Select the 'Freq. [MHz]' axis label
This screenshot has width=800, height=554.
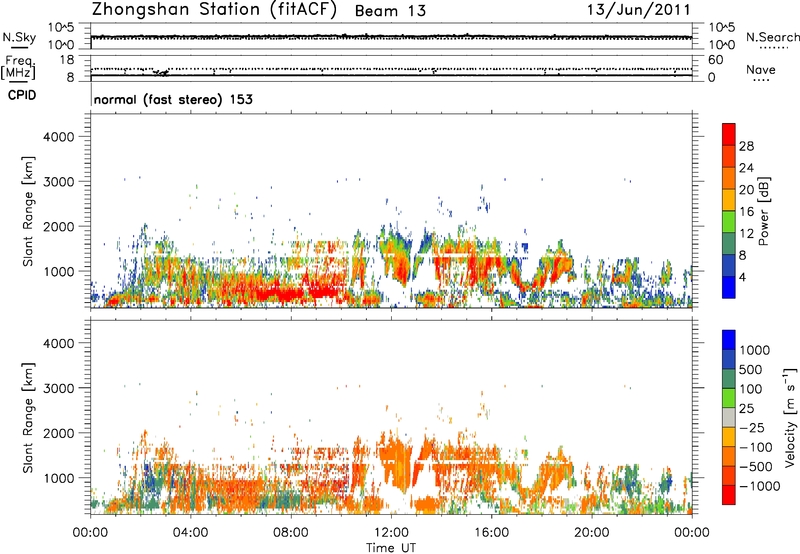[x=18, y=67]
